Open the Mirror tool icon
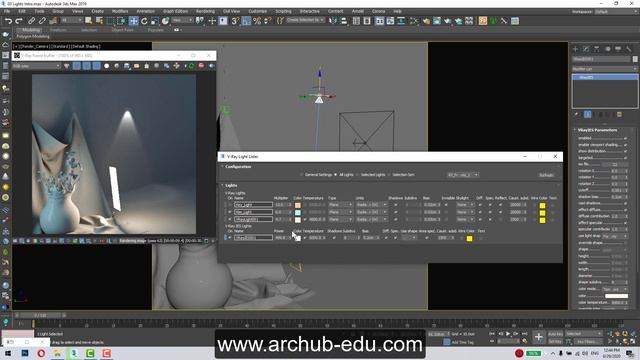Screen dimensions: 640x360 tap(333, 21)
